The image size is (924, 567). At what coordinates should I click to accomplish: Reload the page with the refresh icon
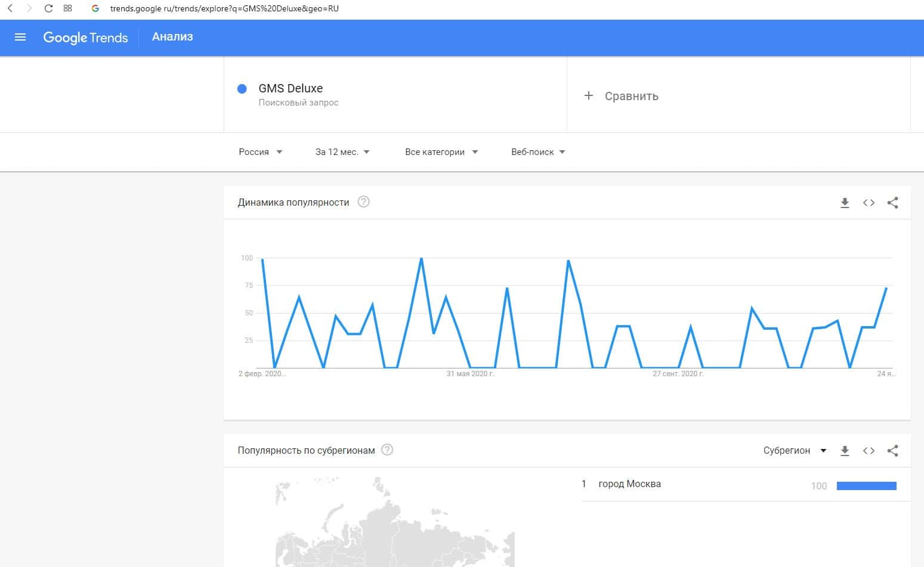coord(49,8)
